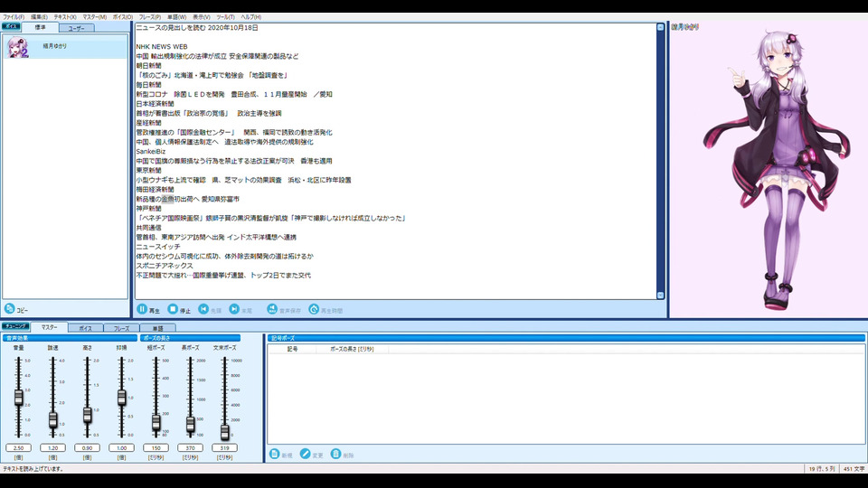Switch to the ユーザー voice tab
The width and height of the screenshot is (868, 488).
[x=76, y=28]
